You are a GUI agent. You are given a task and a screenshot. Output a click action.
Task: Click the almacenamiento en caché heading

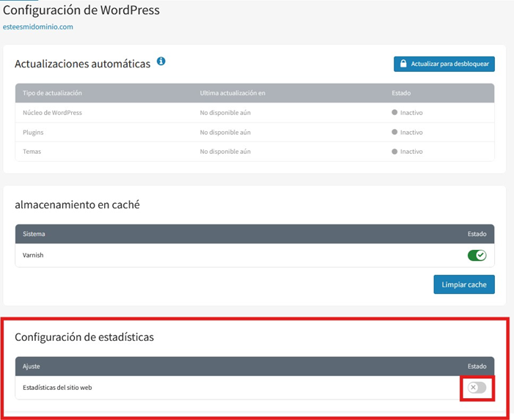pyautogui.click(x=78, y=205)
